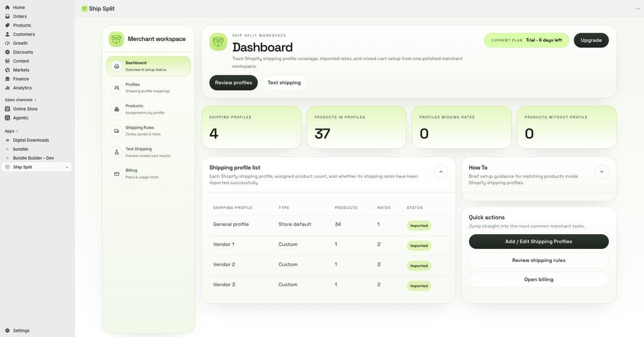Open the Dashboard workspace menu item

click(x=148, y=66)
